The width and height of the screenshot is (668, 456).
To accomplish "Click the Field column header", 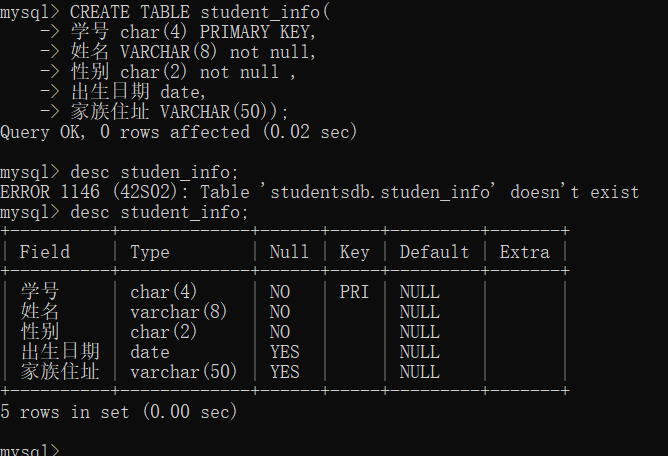I will (x=45, y=252).
